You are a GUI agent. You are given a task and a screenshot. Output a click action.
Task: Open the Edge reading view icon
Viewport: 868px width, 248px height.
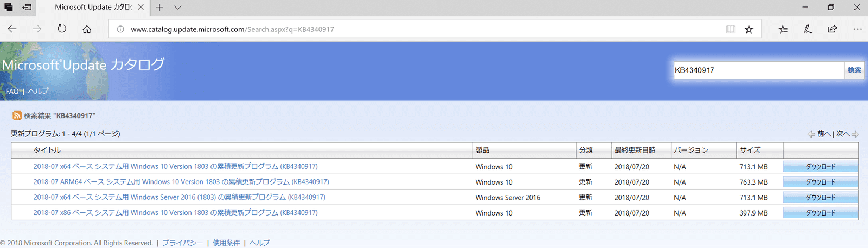pyautogui.click(x=731, y=29)
